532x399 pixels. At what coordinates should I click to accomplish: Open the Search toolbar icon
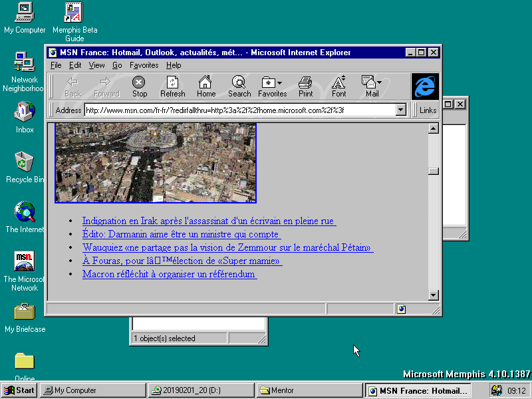click(x=239, y=86)
